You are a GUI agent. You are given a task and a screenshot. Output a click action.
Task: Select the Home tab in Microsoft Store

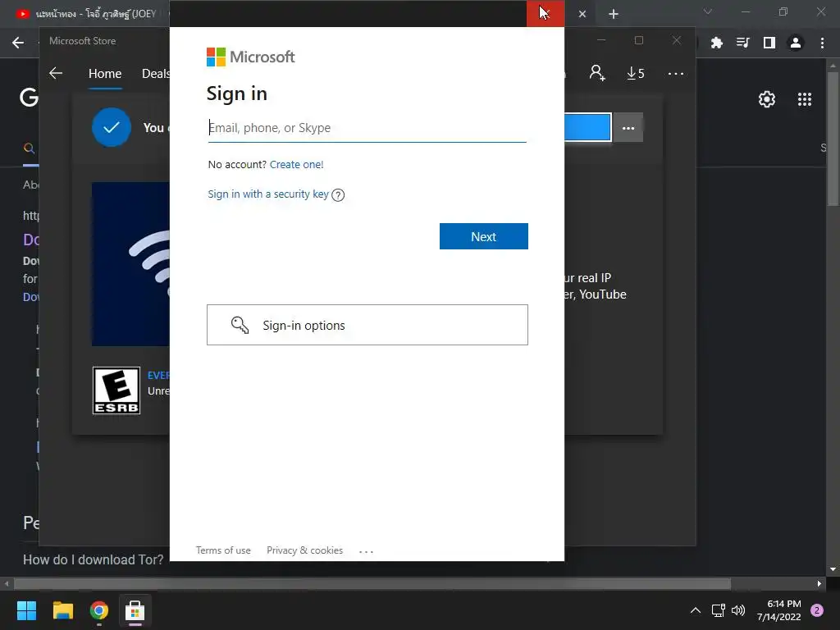[105, 74]
